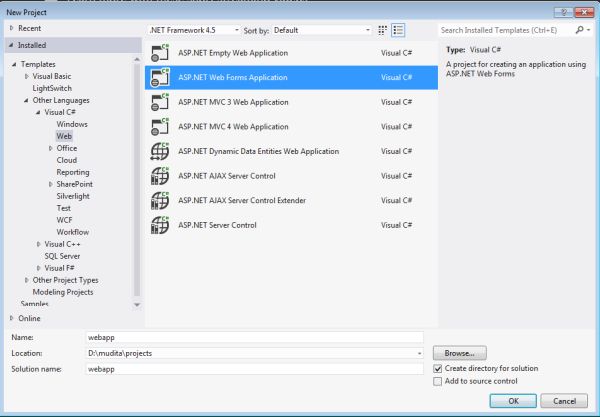This screenshot has height=417, width=600.
Task: Select SQL Server template category
Action: point(62,256)
